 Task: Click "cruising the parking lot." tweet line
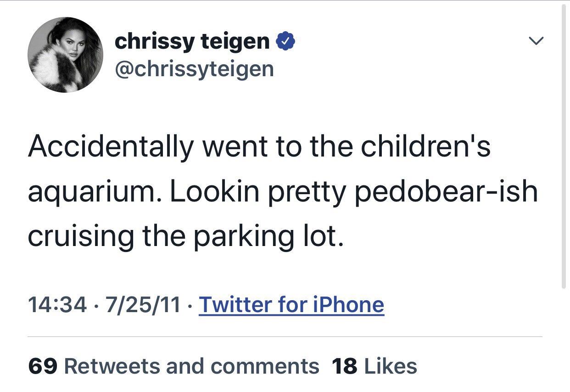pos(185,235)
